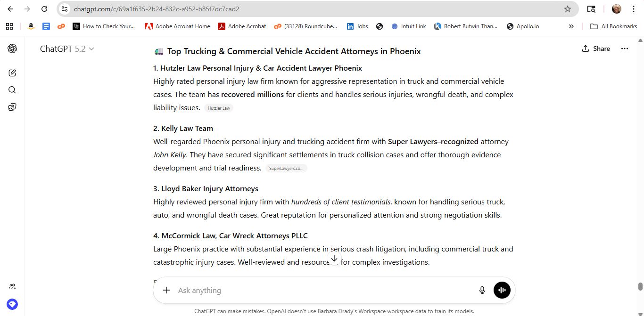Open the (33128) Roundcube bookmark
This screenshot has height=316, width=644.
pyautogui.click(x=305, y=26)
